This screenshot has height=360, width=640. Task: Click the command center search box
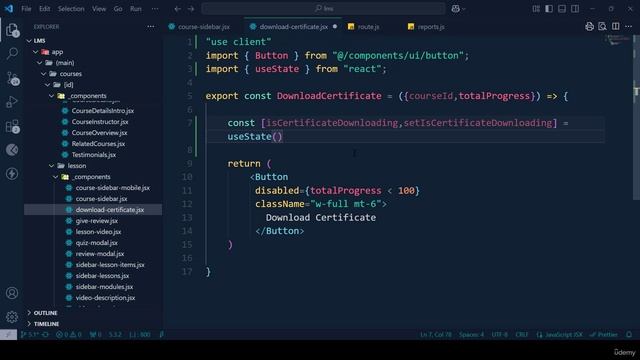click(323, 9)
